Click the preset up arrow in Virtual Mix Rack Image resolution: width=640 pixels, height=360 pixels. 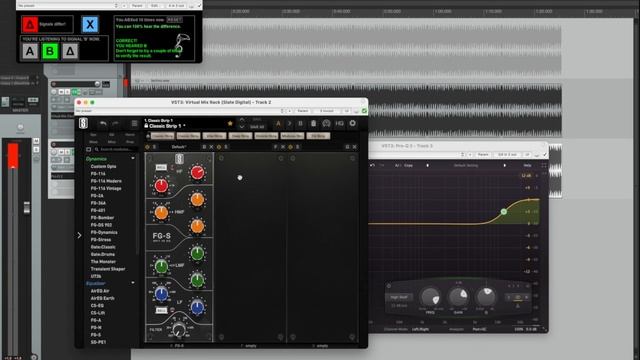[x=242, y=120]
